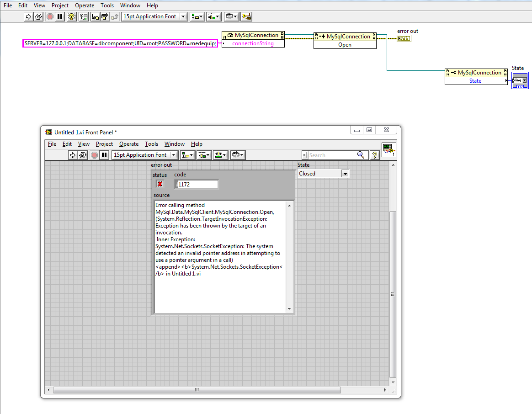
Task: Click Run arrow in Front Panel toolbar
Action: 73,155
